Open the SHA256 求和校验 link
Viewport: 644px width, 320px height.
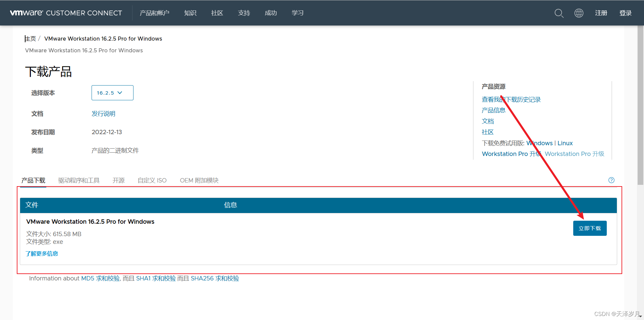point(215,278)
